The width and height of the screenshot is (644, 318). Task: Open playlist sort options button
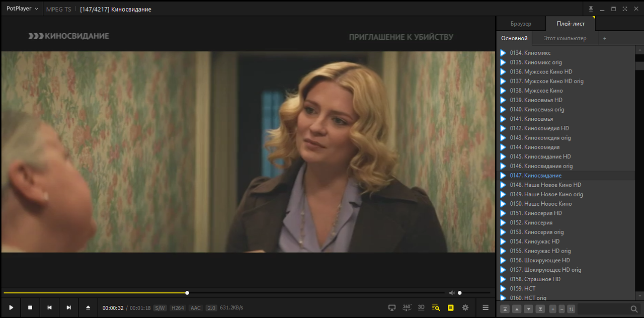(572, 309)
